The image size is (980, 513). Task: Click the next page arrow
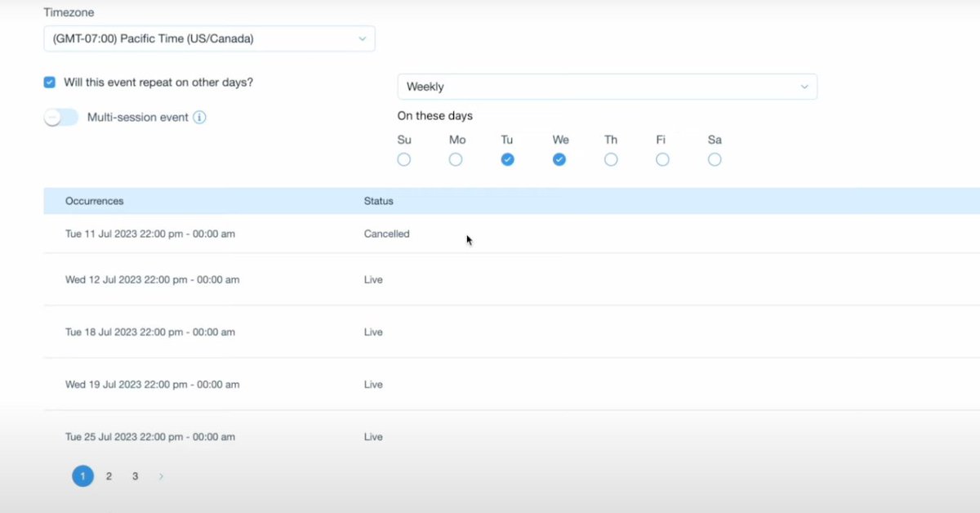click(161, 475)
